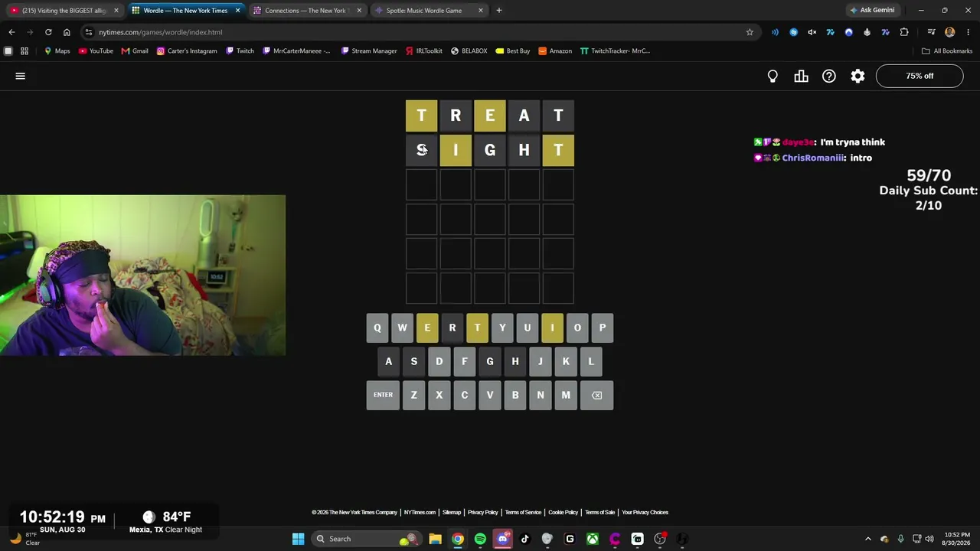The width and height of the screenshot is (980, 551).
Task: Open the taskbar clock and date
Action: 956,539
